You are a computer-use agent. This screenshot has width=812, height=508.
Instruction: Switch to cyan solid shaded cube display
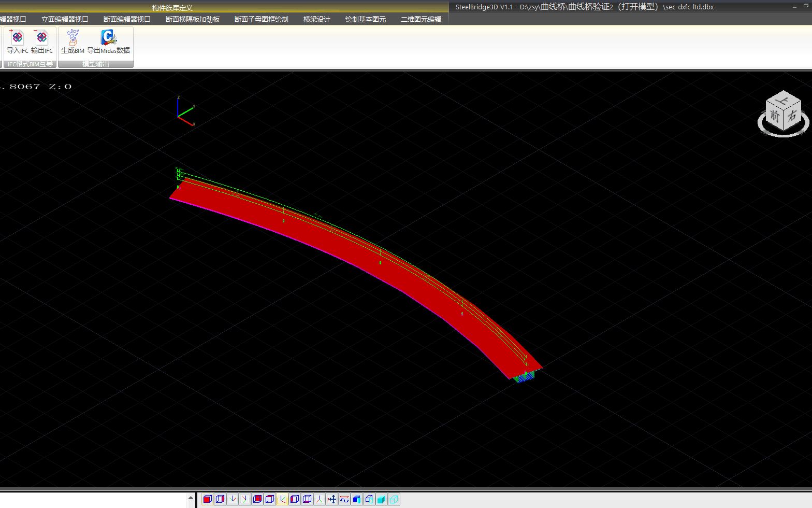[382, 499]
